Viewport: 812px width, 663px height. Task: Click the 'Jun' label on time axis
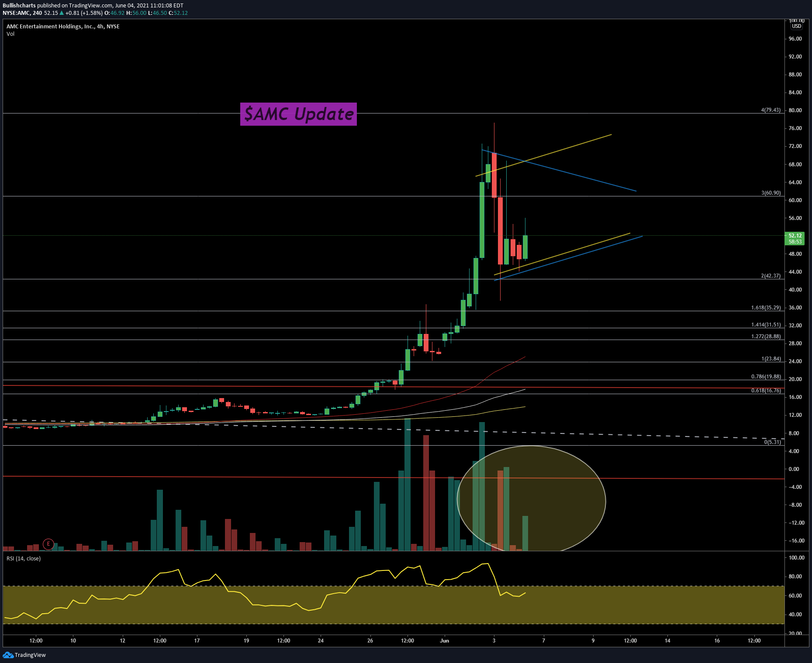(444, 641)
